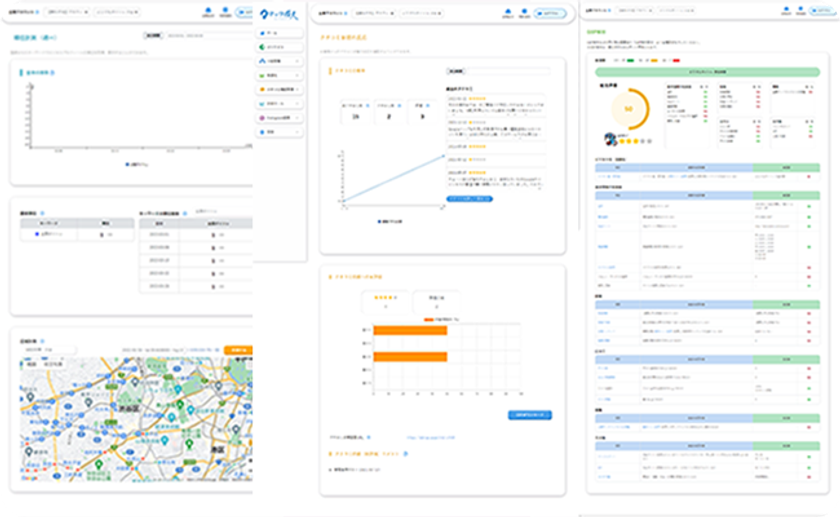Select the Instagram sidebar item with purple icon

[x=280, y=118]
